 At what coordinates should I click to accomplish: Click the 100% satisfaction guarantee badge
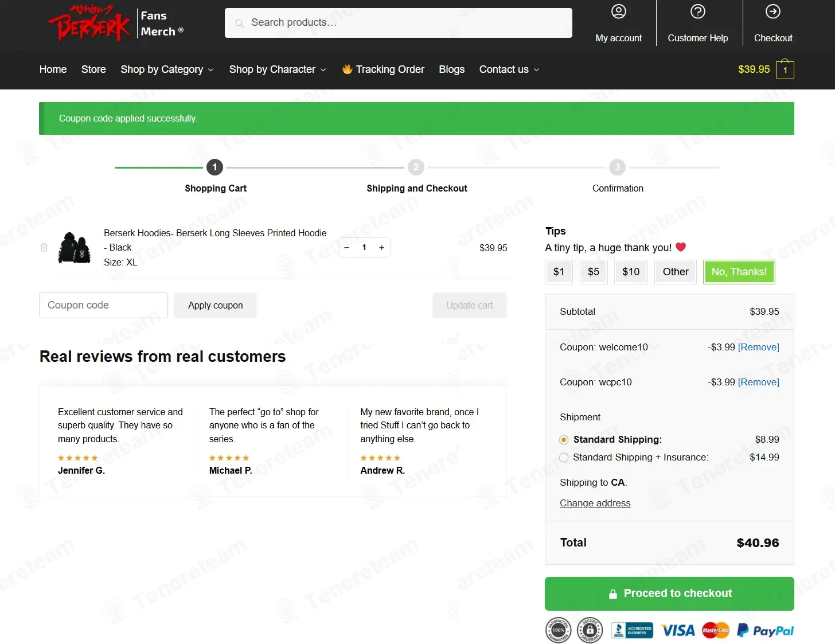pos(558,631)
